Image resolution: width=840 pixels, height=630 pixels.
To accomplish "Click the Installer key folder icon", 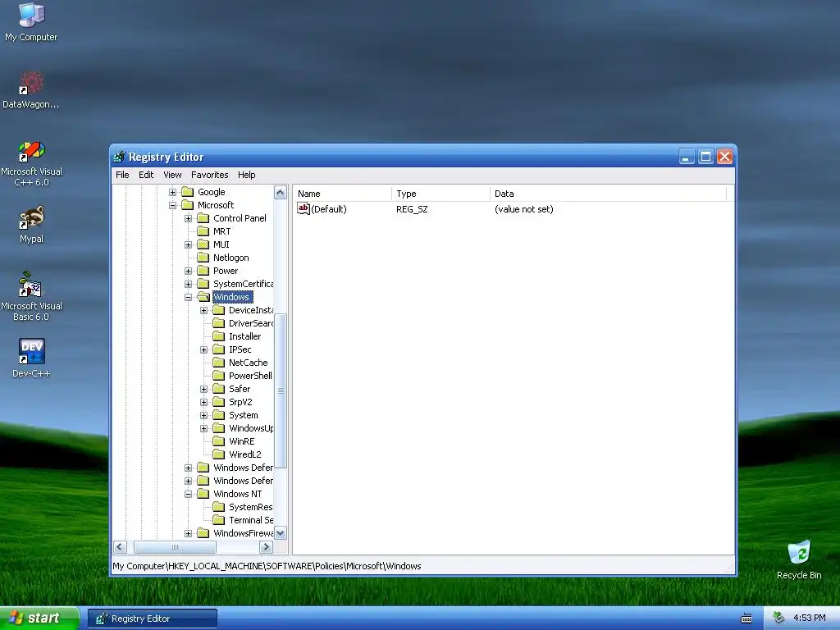I will [x=218, y=336].
